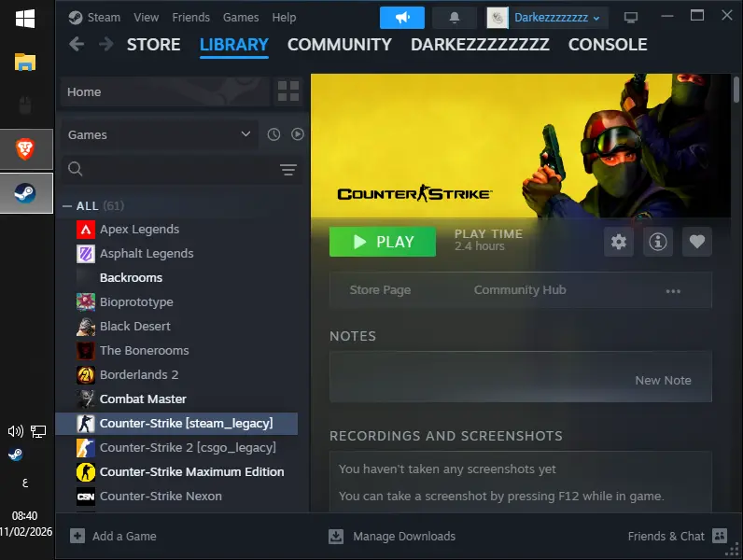Select Backrooms in the game list
This screenshot has height=560, width=743.
click(176, 277)
